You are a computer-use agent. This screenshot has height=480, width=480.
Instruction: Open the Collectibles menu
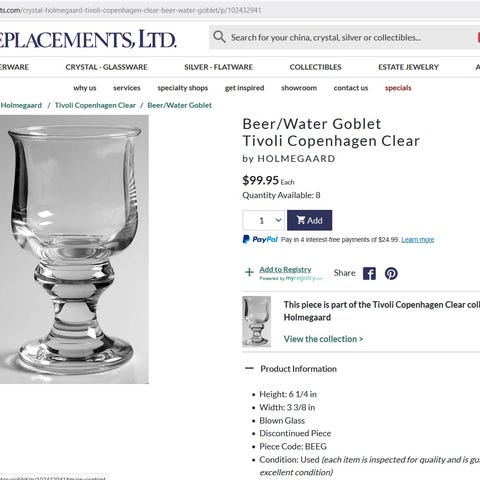(x=315, y=67)
